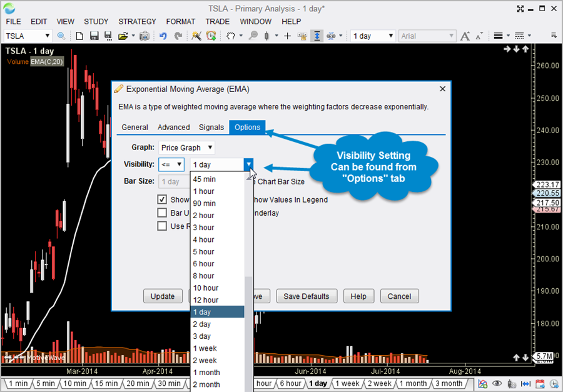563x392 pixels.
Task: Decrease font size with small A icon
Action: coord(479,36)
